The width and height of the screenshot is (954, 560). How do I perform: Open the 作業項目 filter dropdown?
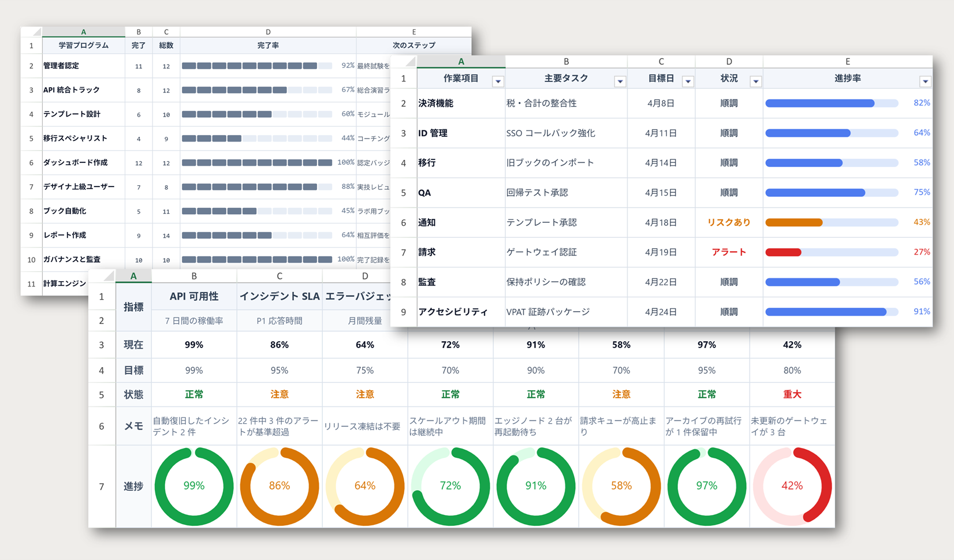click(x=498, y=82)
